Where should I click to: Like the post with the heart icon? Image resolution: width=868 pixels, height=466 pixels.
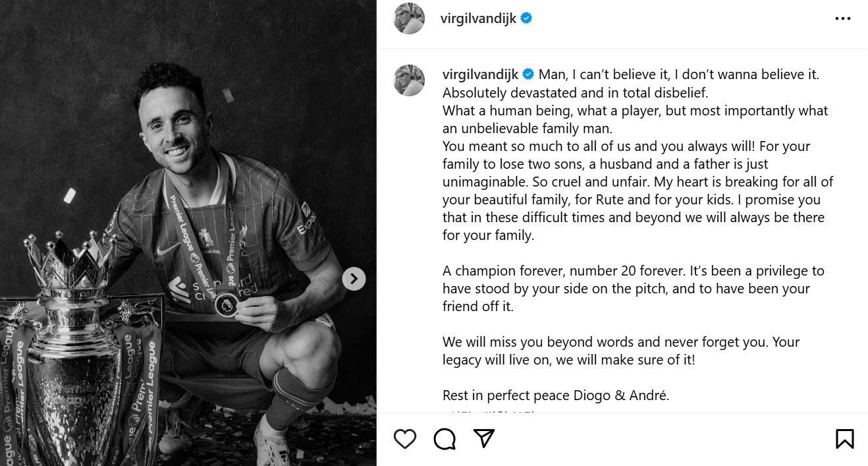point(405,439)
